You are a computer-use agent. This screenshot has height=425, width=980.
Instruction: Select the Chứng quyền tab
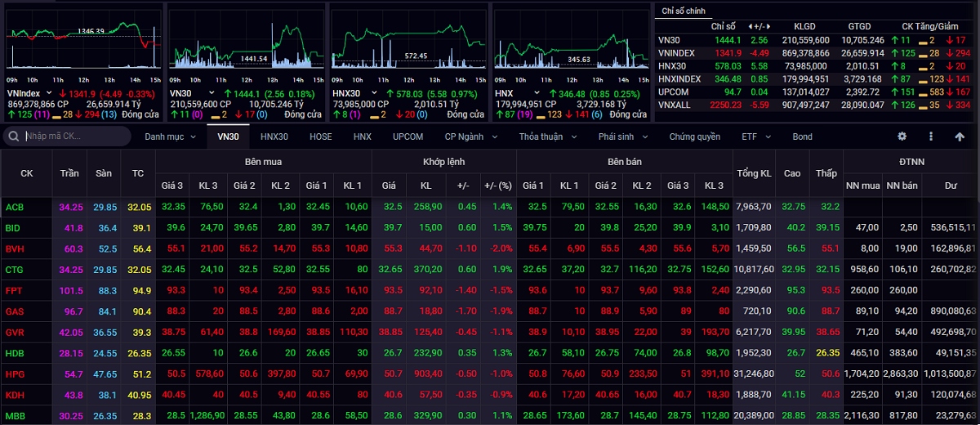(694, 136)
